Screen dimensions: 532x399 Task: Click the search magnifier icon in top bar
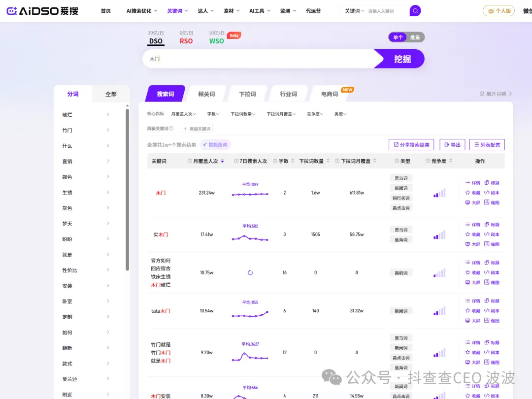[415, 10]
